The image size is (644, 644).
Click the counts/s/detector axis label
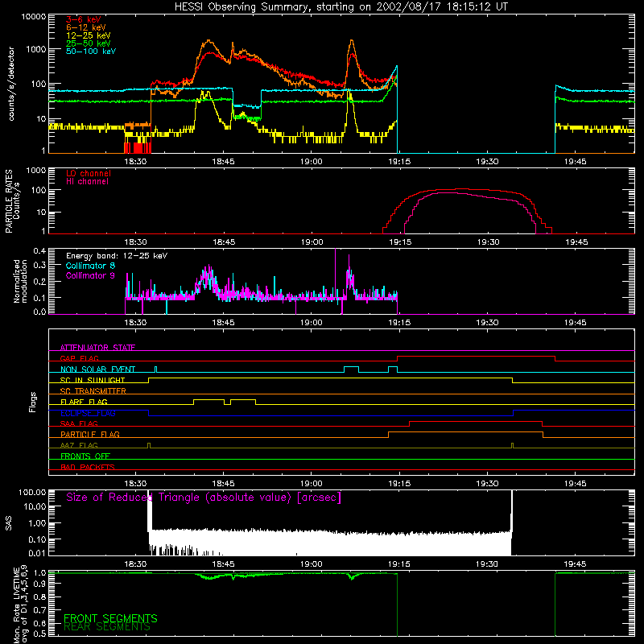click(11, 84)
